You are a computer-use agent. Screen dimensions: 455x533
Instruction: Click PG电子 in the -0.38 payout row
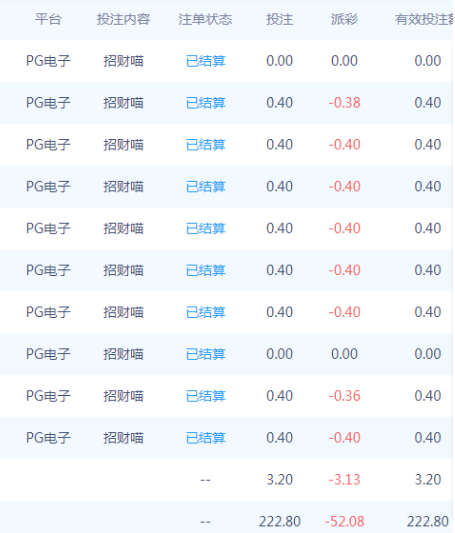click(48, 103)
